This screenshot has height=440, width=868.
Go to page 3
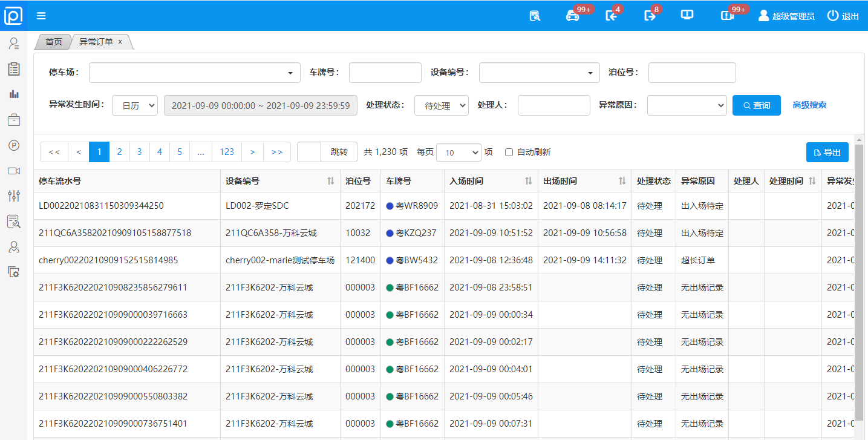click(140, 152)
